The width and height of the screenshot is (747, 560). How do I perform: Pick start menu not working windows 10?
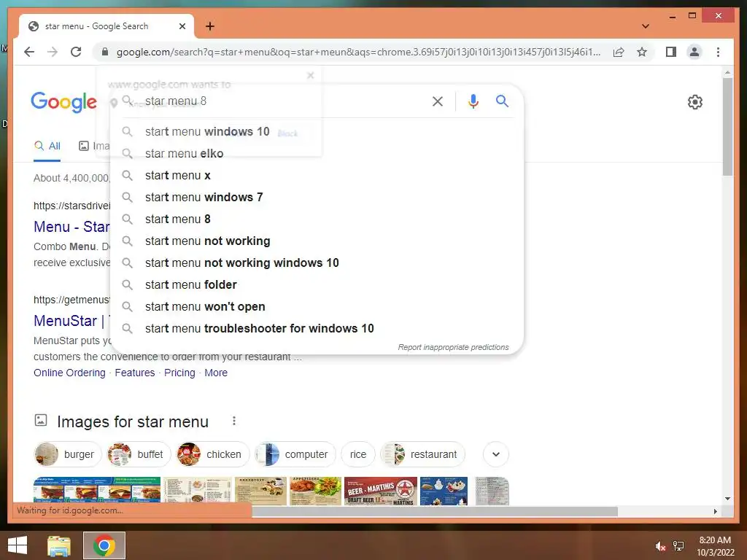(317, 262)
